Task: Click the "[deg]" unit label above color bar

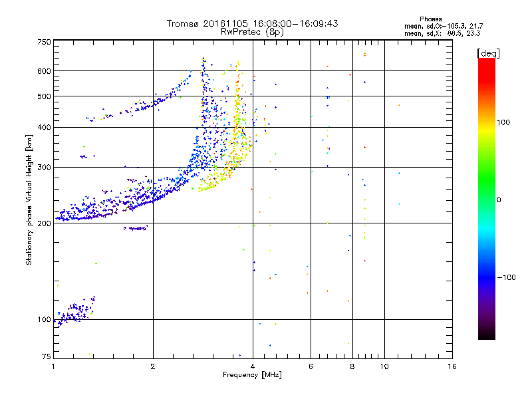Action: (x=488, y=53)
